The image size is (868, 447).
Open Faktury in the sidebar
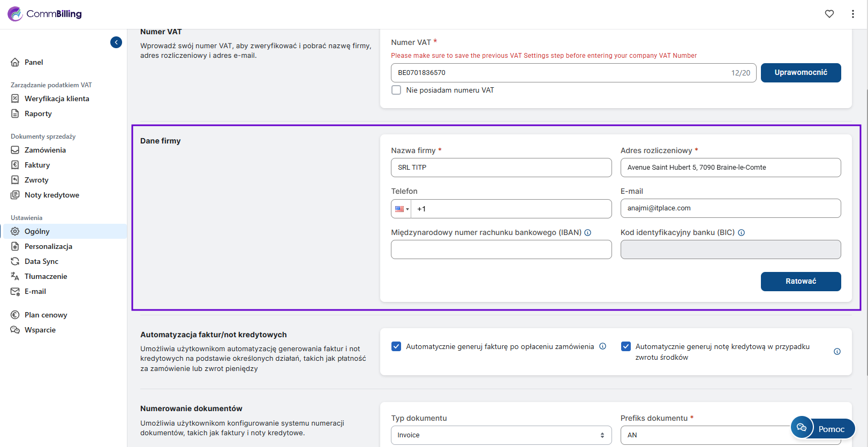click(x=37, y=165)
